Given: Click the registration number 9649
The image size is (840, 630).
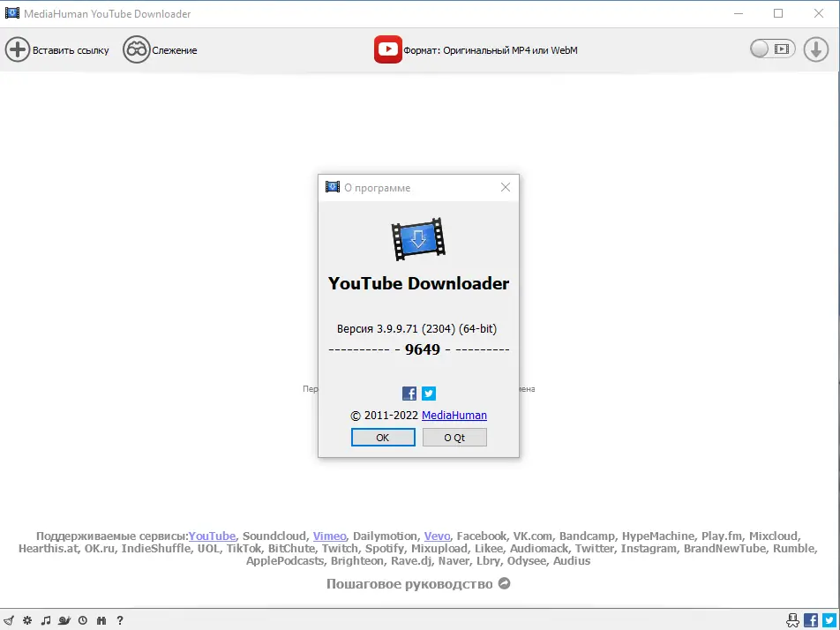Looking at the screenshot, I should click(422, 349).
